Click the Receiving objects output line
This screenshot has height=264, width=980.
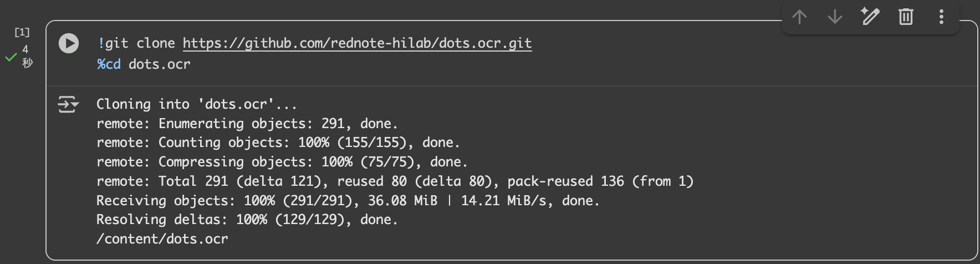point(348,201)
